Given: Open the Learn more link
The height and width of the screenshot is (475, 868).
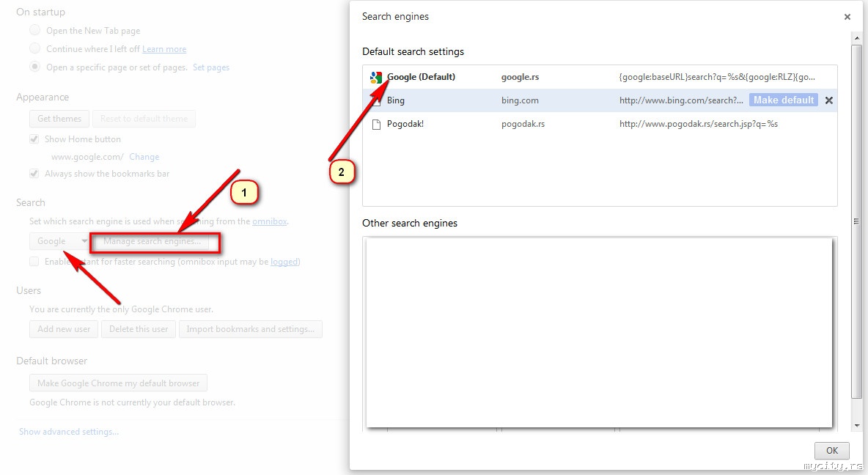Looking at the screenshot, I should tap(164, 48).
